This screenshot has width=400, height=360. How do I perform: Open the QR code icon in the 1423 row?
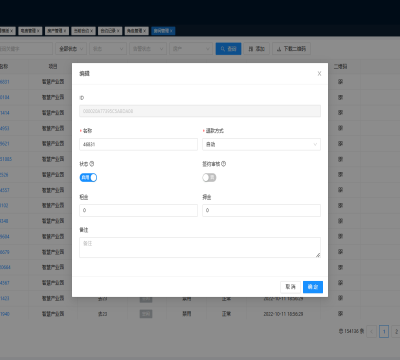pyautogui.click(x=340, y=298)
